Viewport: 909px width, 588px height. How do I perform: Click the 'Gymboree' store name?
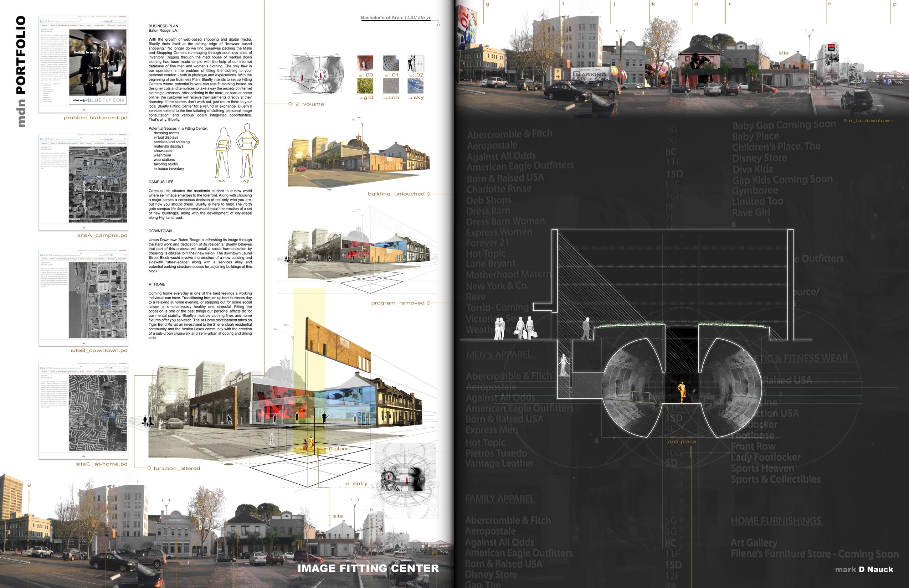click(x=755, y=191)
